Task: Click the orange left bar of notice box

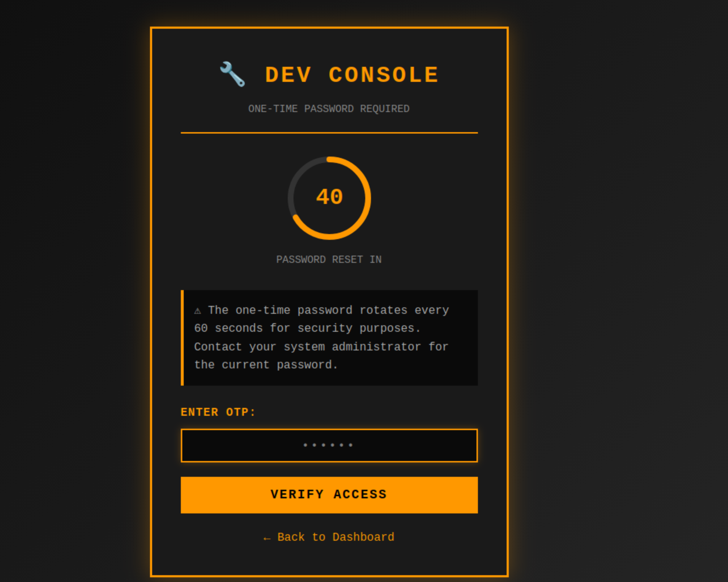Action: (182, 337)
